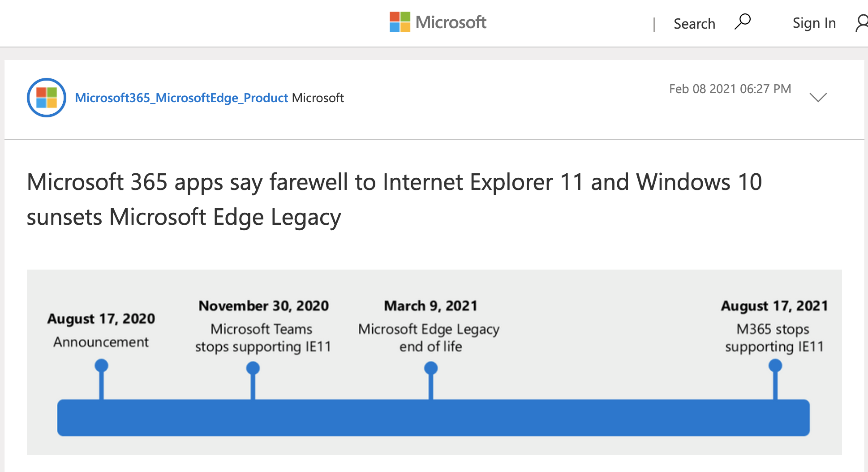
Task: Click the March 9, 2021 timeline marker
Action: [431, 368]
